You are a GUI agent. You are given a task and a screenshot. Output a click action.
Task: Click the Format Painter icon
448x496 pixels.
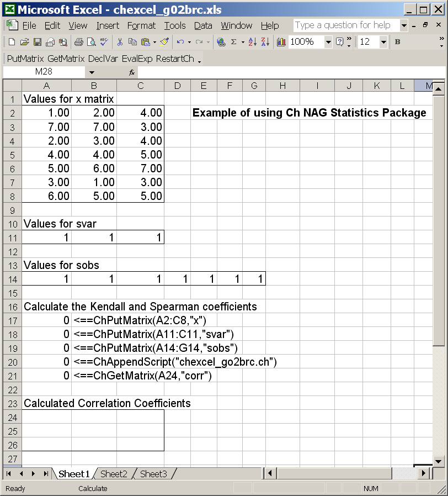(x=163, y=41)
